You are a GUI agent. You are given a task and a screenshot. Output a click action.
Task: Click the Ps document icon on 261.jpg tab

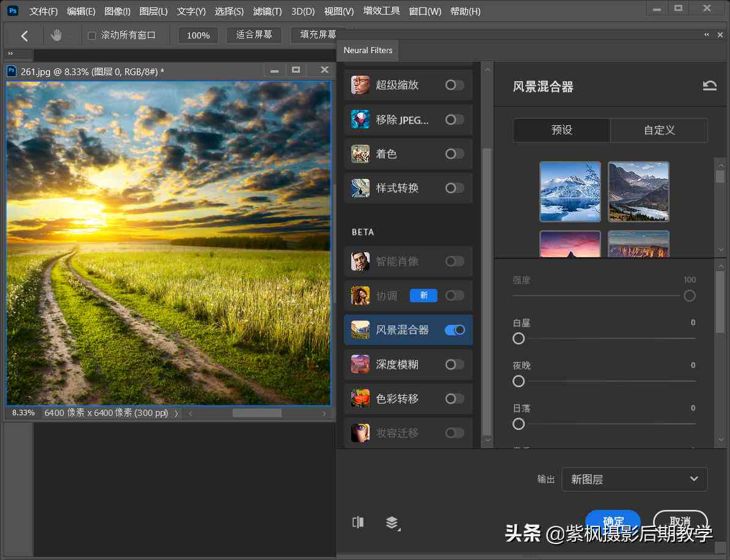(x=12, y=71)
